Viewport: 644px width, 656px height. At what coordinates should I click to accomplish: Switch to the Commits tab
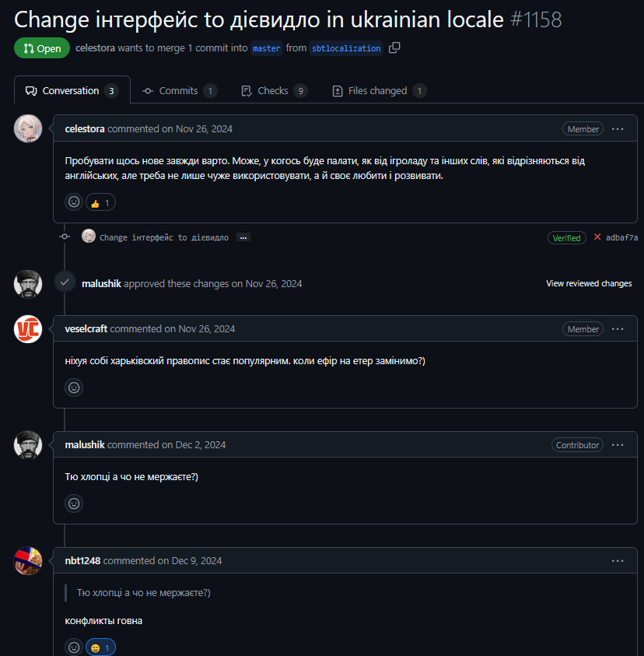[179, 91]
